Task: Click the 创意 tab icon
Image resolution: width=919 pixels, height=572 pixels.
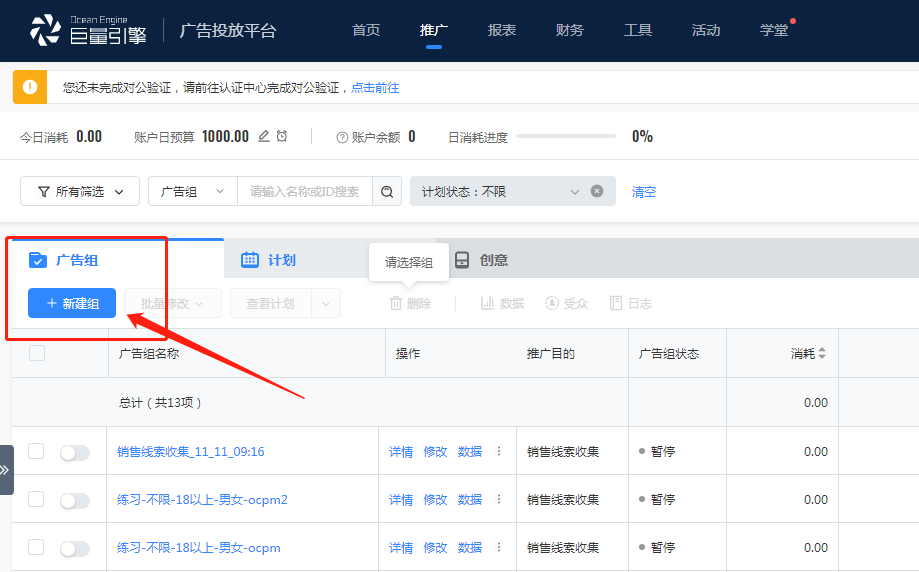Action: click(462, 260)
